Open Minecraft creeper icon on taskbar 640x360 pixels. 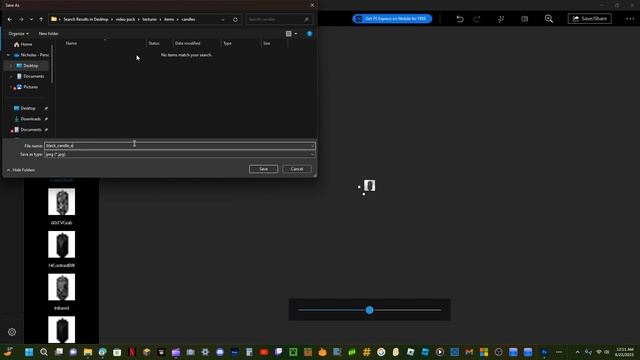(293, 352)
